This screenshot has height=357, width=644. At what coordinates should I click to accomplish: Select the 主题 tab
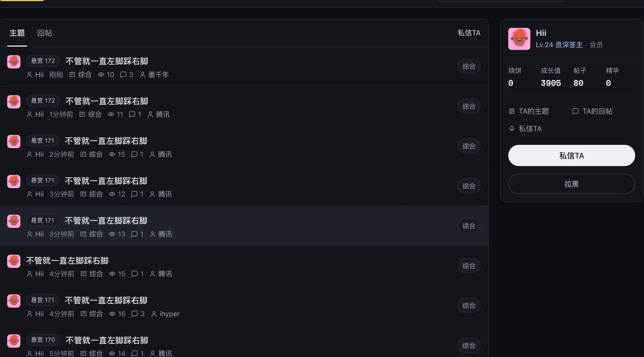point(17,33)
